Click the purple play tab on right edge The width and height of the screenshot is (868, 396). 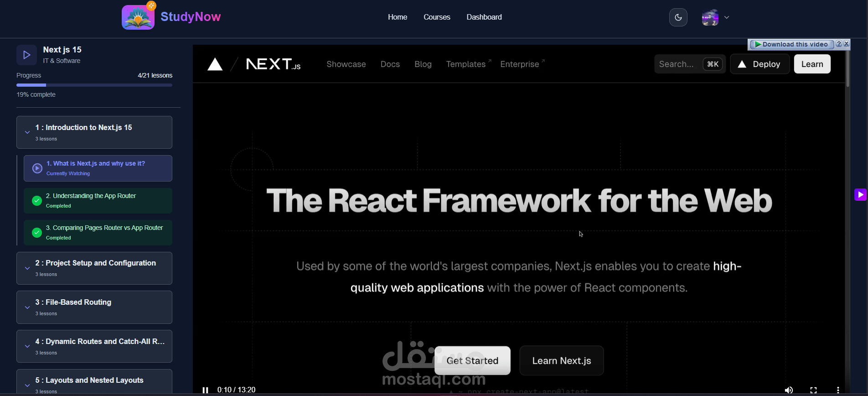coord(860,195)
